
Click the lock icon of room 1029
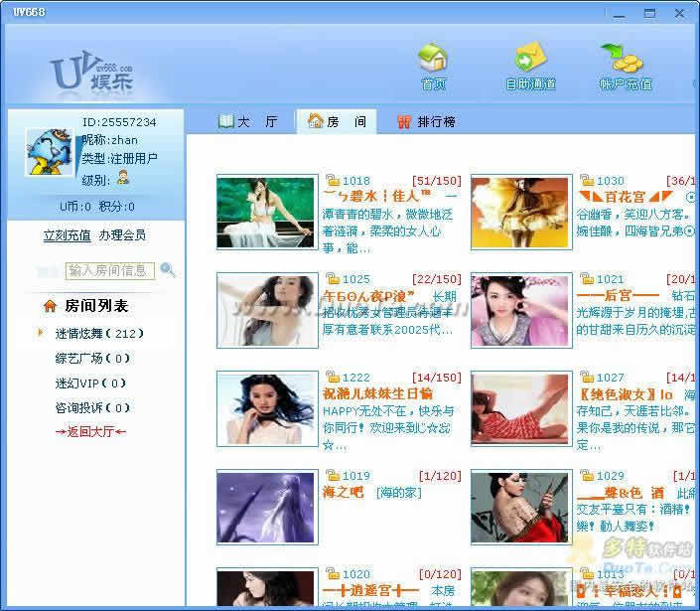click(x=587, y=475)
